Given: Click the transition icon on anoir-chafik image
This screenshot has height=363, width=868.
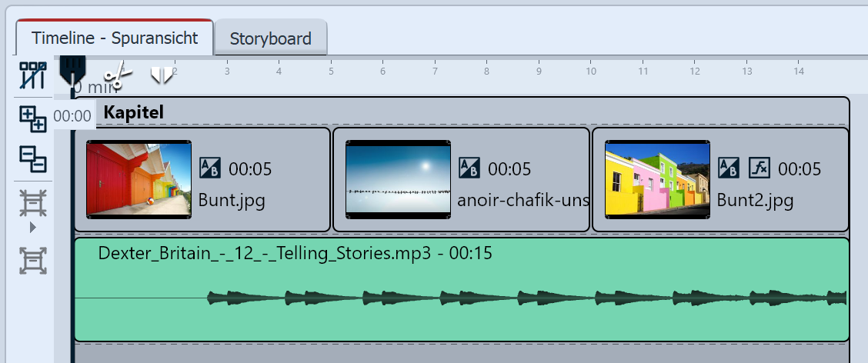Looking at the screenshot, I should 469,168.
